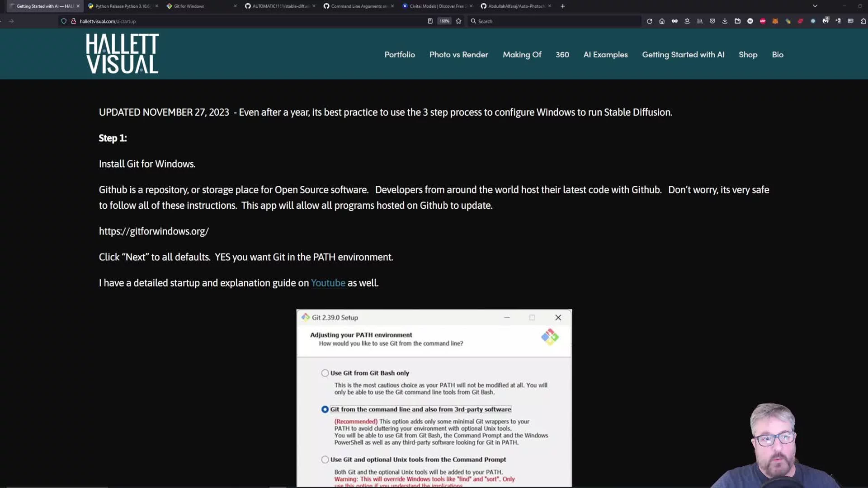This screenshot has width=868, height=488.
Task: Open the Making Of page
Action: pos(522,55)
